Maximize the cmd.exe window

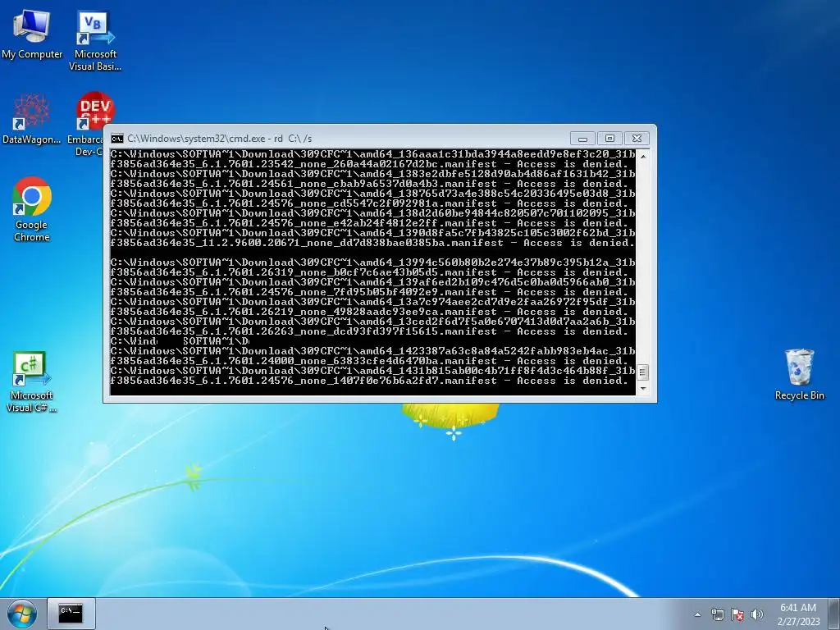click(609, 138)
